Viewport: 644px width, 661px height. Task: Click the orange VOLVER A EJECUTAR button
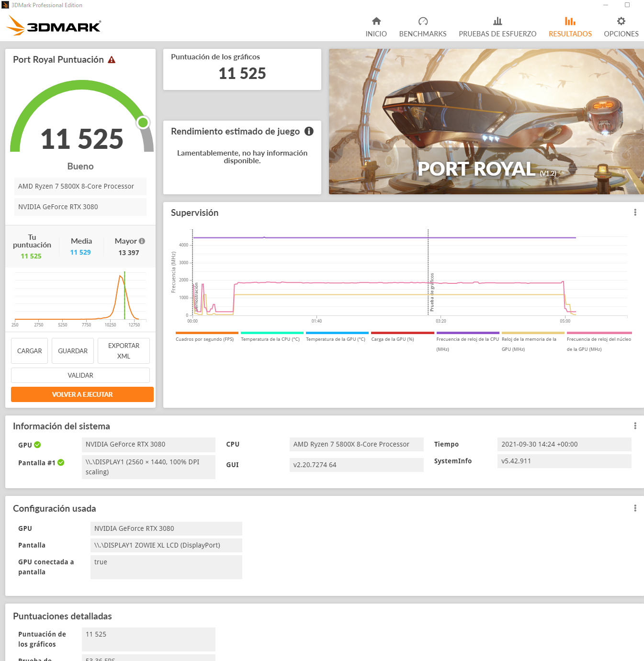pyautogui.click(x=82, y=394)
